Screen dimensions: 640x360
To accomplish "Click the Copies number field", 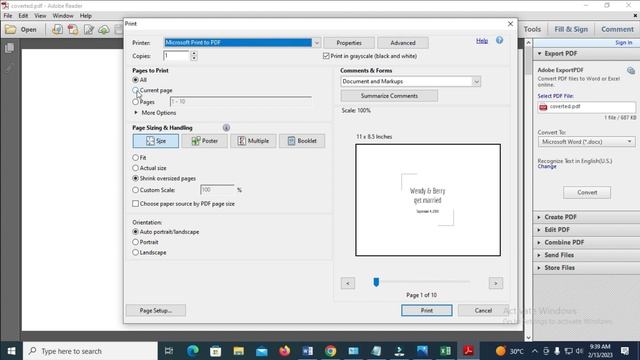I will (x=176, y=56).
